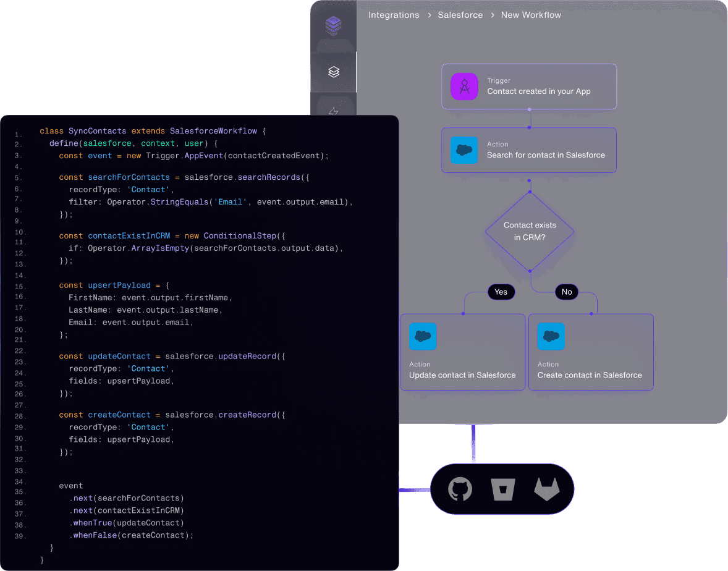The image size is (728, 571).
Task: Select 'Contact created in your App' trigger text
Action: pyautogui.click(x=539, y=91)
